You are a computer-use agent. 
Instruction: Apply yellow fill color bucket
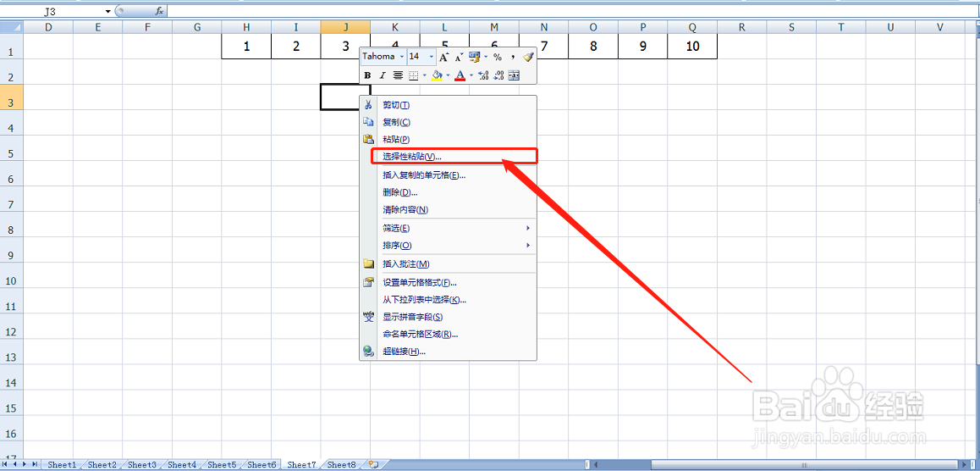pos(437,75)
